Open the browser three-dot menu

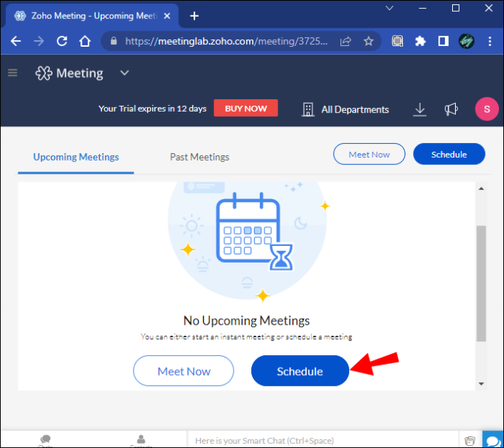pyautogui.click(x=489, y=41)
